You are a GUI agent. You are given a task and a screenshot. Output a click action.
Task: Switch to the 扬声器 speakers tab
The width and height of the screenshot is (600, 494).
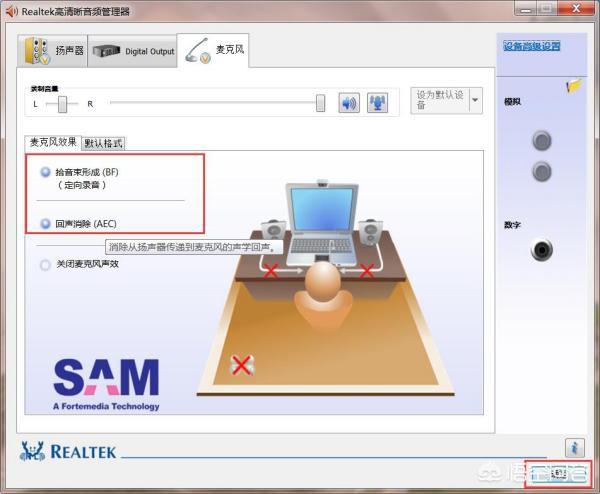52,51
